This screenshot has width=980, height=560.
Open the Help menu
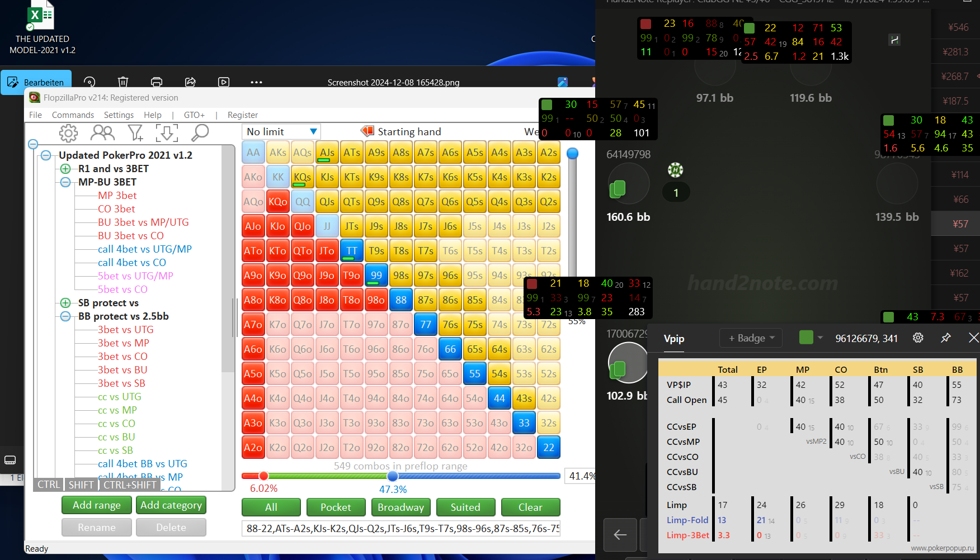point(152,115)
